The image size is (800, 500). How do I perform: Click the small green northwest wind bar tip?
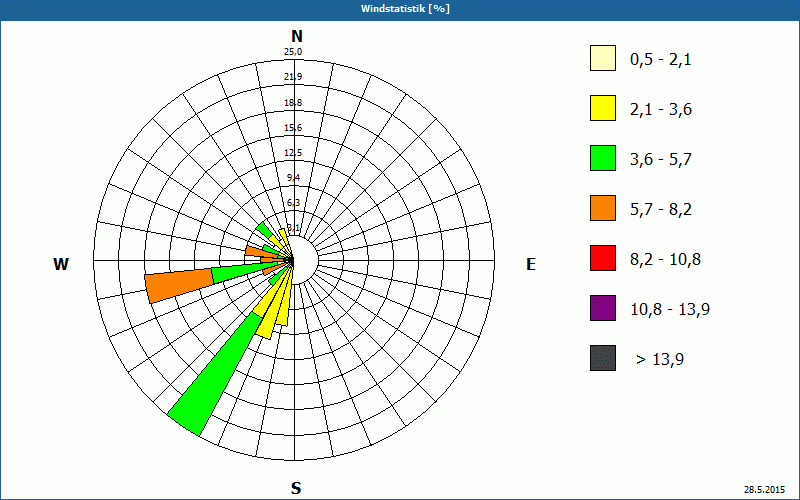tap(264, 229)
